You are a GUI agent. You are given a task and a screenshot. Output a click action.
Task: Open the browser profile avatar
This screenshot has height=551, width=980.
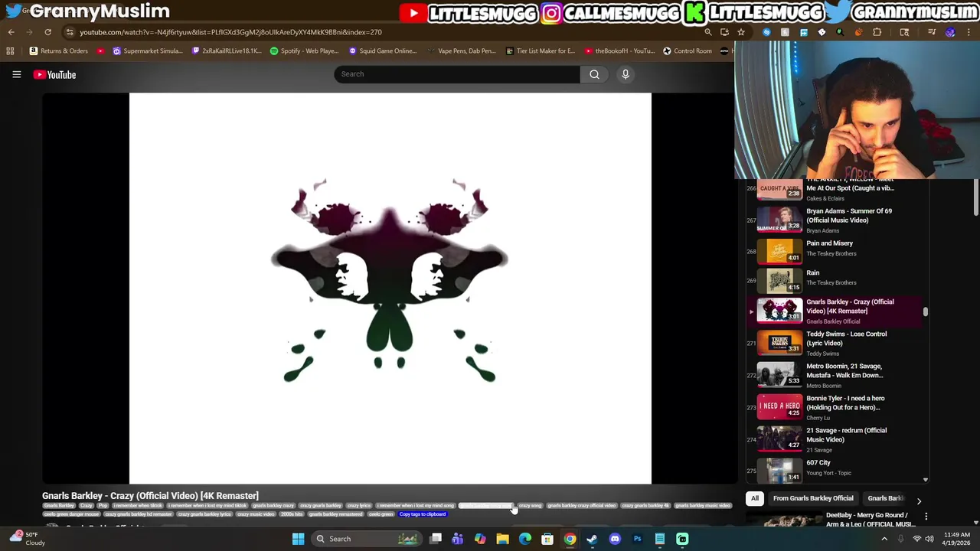pos(950,32)
